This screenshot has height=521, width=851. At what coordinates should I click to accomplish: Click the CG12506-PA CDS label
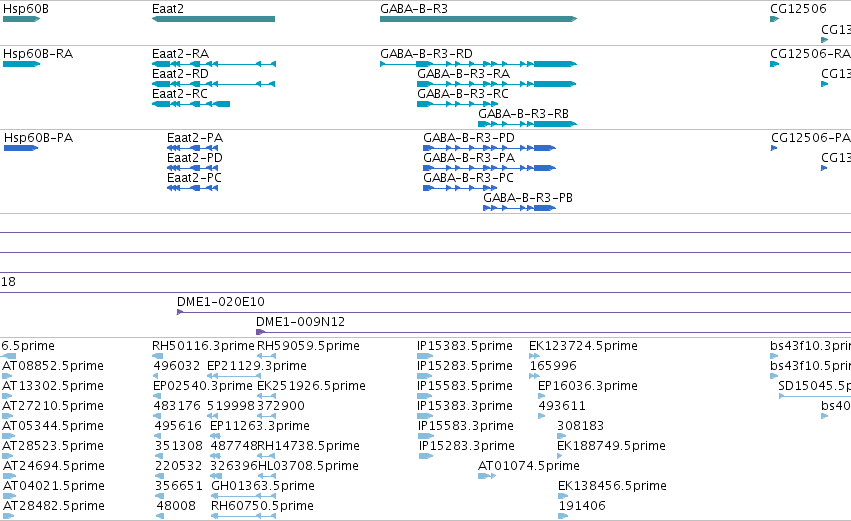click(811, 138)
